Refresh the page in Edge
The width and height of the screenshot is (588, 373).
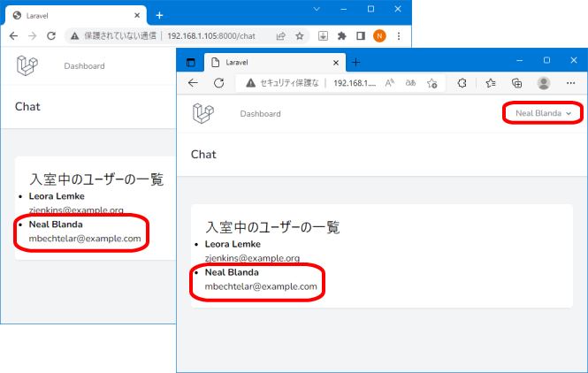point(219,83)
